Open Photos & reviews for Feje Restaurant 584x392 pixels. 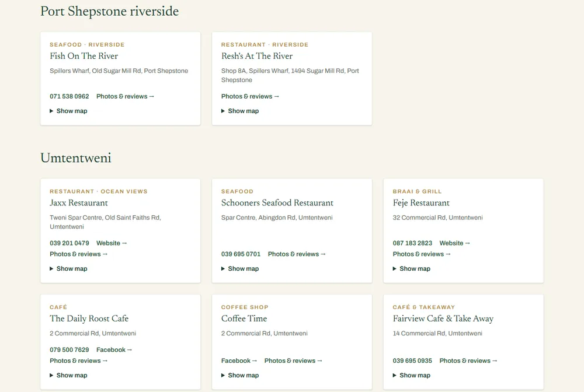tap(422, 254)
